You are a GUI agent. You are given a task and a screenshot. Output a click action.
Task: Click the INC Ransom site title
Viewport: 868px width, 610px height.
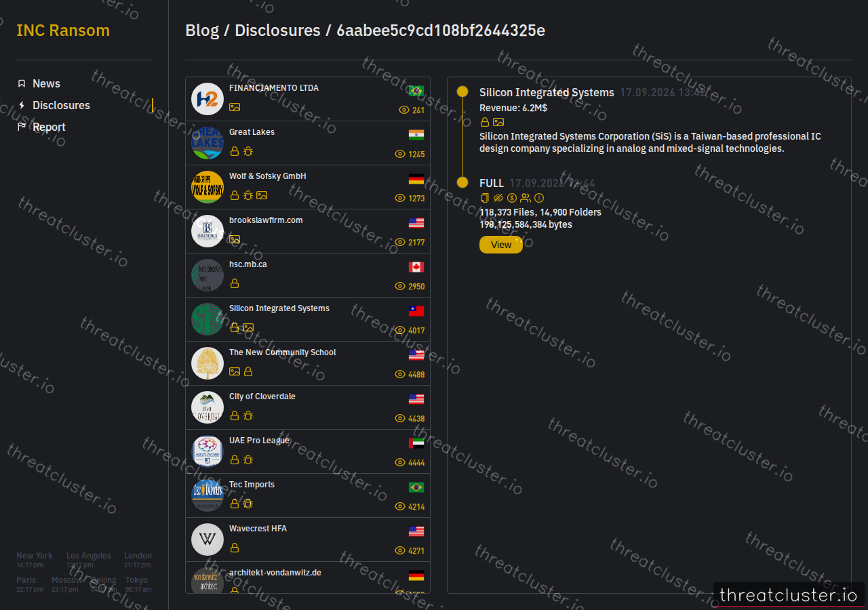[x=63, y=30]
